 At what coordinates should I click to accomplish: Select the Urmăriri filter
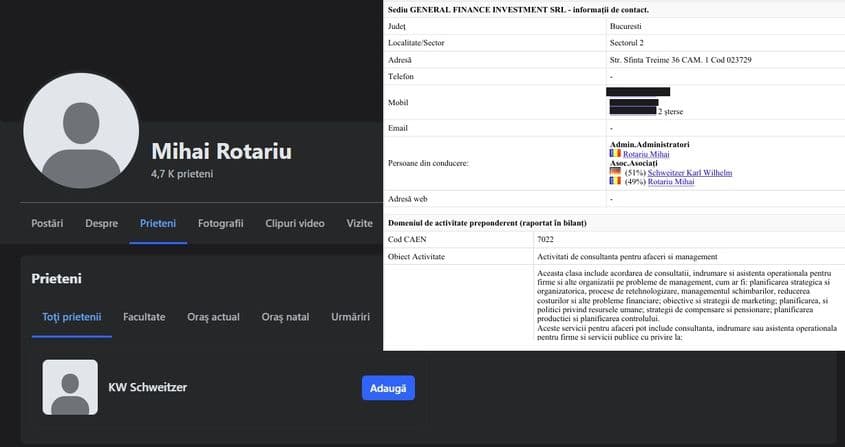350,317
